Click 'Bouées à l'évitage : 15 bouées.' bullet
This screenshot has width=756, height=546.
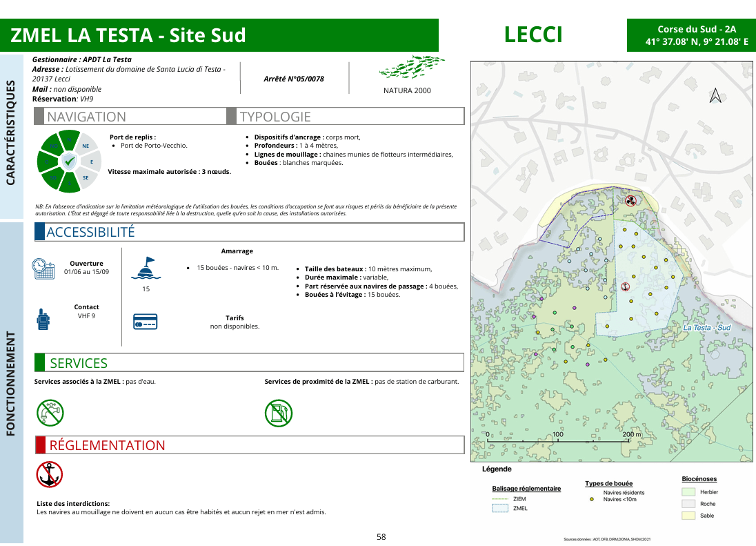pos(352,295)
